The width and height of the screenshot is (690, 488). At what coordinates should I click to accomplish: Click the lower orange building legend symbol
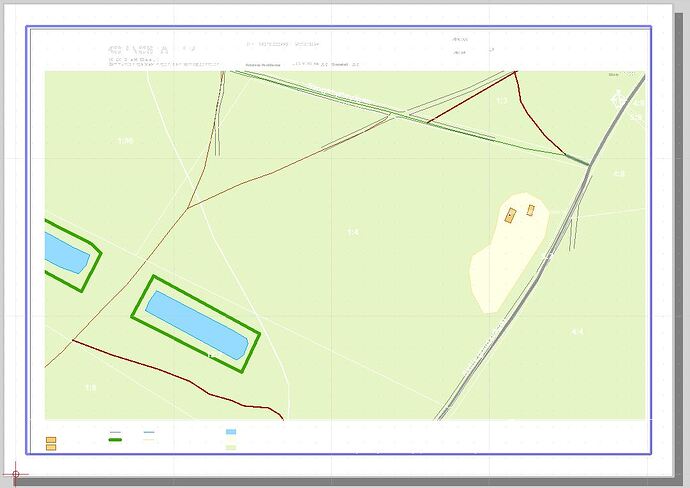(51, 448)
